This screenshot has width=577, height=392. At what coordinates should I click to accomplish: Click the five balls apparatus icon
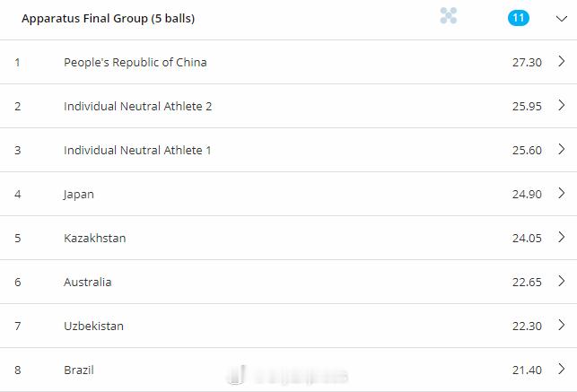pos(449,16)
